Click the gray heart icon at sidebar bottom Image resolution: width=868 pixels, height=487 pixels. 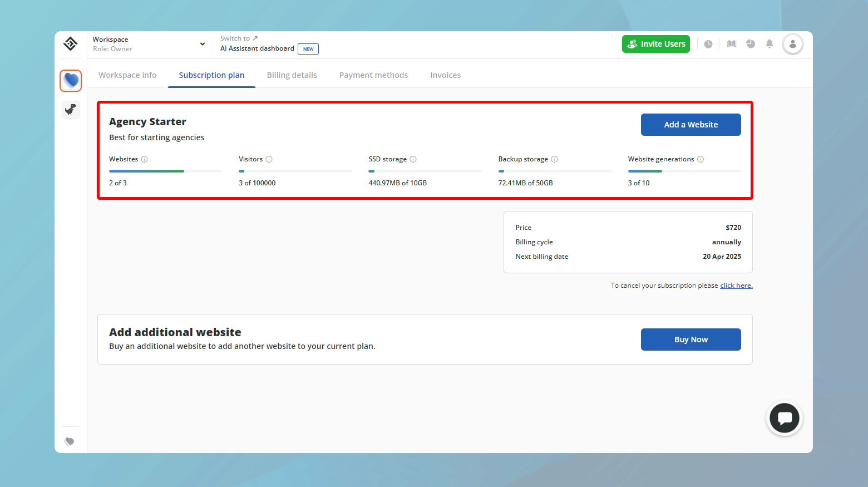tap(70, 441)
